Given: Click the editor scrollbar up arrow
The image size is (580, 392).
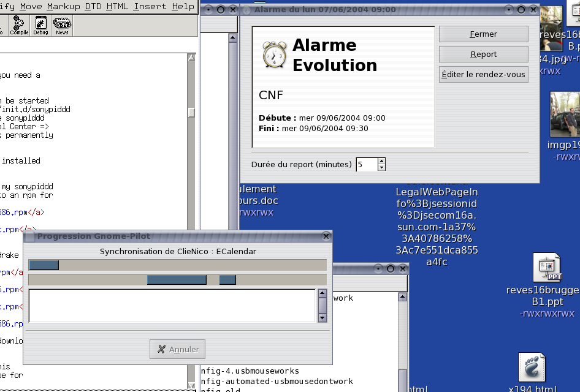Looking at the screenshot, I should point(192,57).
